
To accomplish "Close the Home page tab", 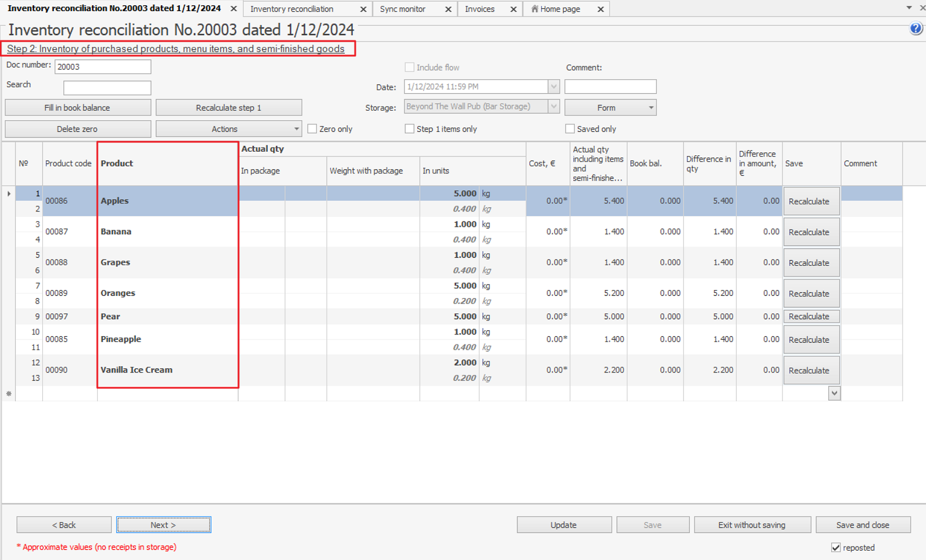I will coord(601,9).
